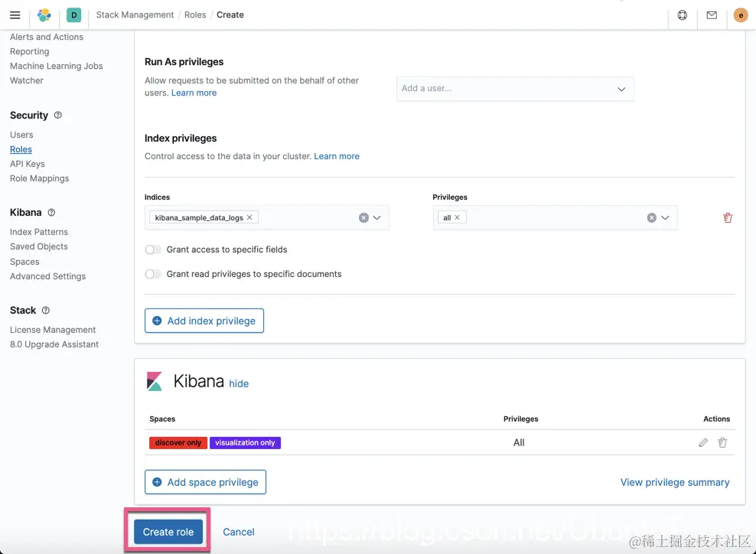Remove kibana_sample_data_logs index tag
756x554 pixels.
249,217
